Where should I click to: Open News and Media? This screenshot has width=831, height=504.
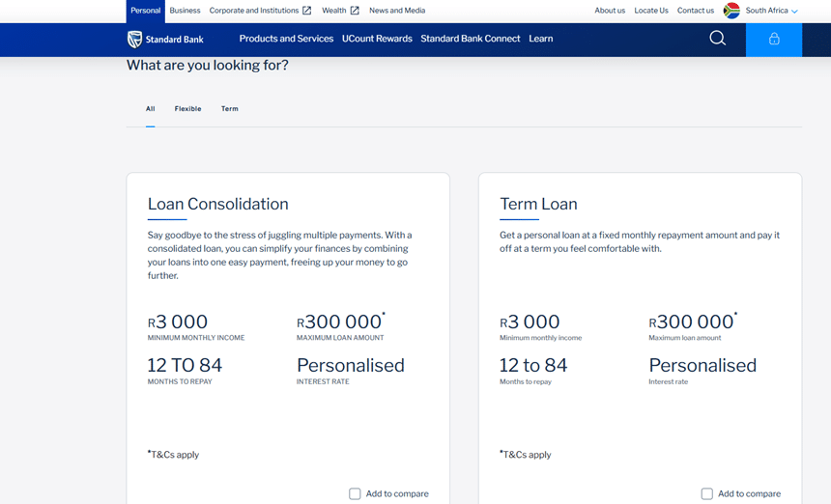[397, 11]
